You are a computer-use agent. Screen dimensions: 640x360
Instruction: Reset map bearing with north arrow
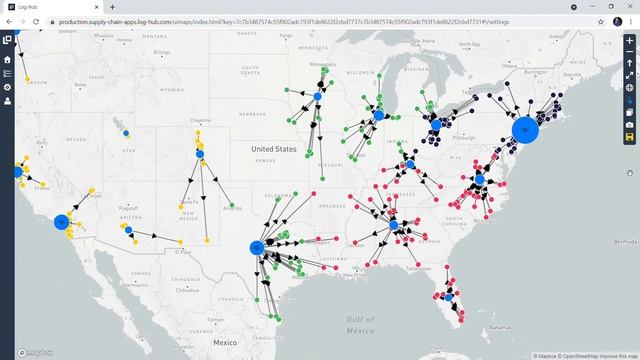coord(629,63)
